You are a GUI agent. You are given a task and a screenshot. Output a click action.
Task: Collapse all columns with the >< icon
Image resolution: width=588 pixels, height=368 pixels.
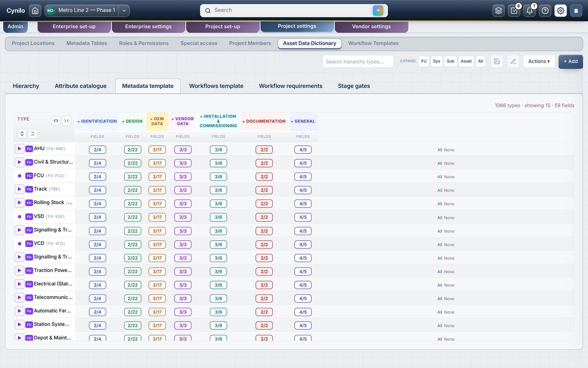pyautogui.click(x=67, y=120)
